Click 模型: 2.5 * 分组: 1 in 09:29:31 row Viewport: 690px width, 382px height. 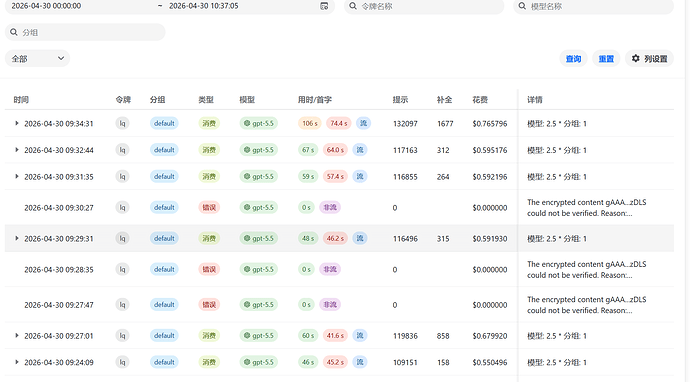pos(557,239)
